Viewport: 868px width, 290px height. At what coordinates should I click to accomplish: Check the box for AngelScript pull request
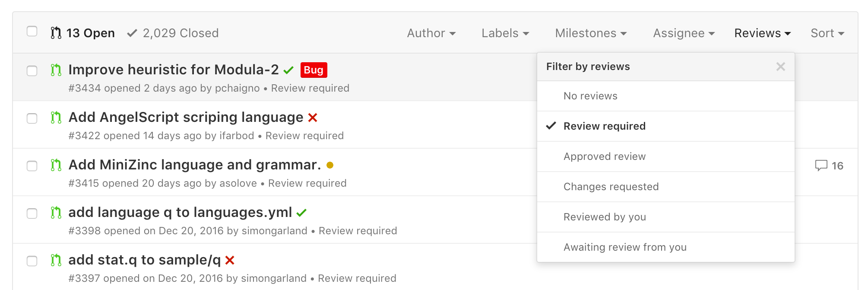click(x=32, y=118)
